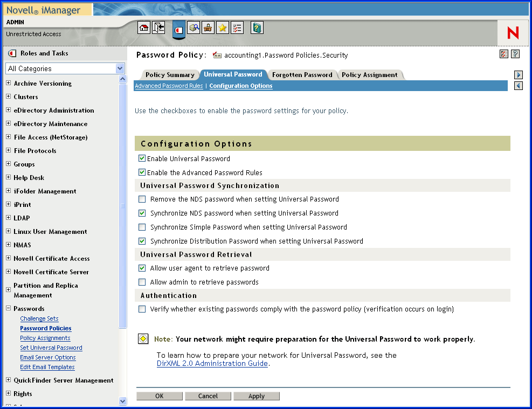Open Help from the toolbar book icon
This screenshot has height=409, width=532.
point(257,28)
